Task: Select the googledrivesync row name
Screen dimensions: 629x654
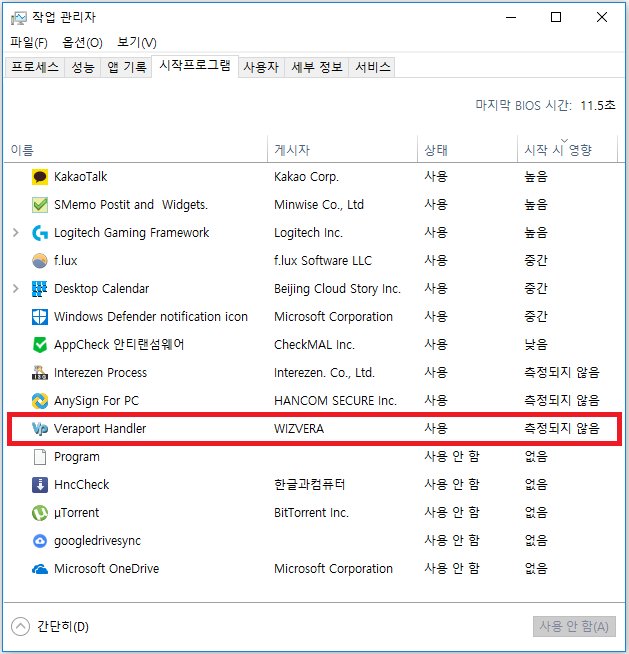Action: tap(98, 541)
